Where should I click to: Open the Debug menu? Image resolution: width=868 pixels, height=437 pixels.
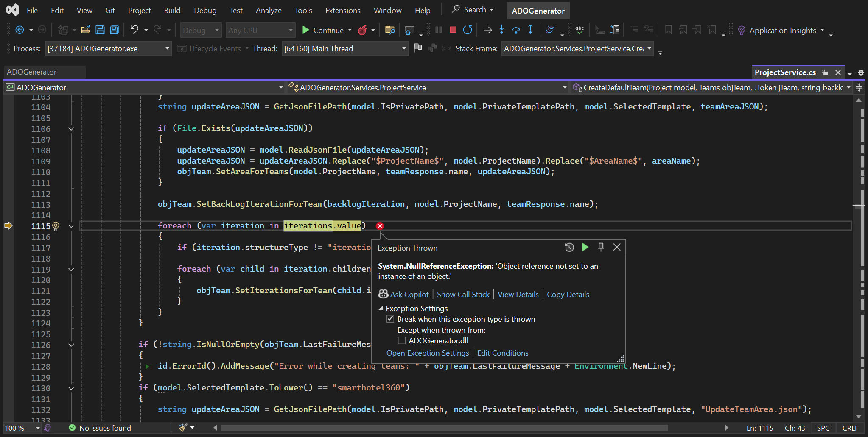click(x=205, y=10)
